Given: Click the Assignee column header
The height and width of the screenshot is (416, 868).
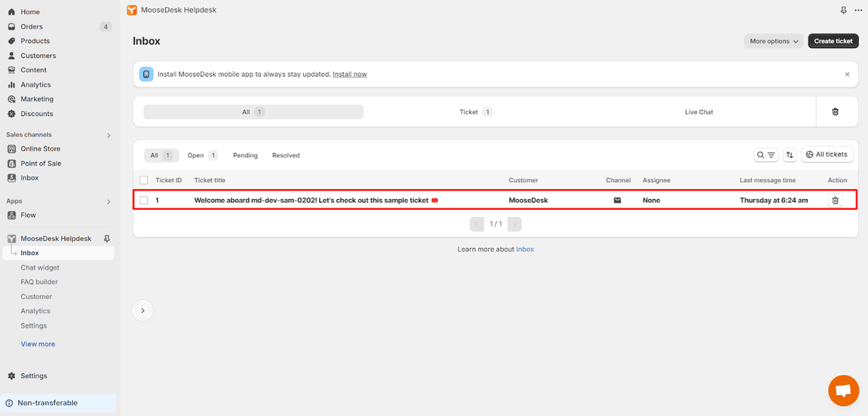Looking at the screenshot, I should [x=656, y=180].
